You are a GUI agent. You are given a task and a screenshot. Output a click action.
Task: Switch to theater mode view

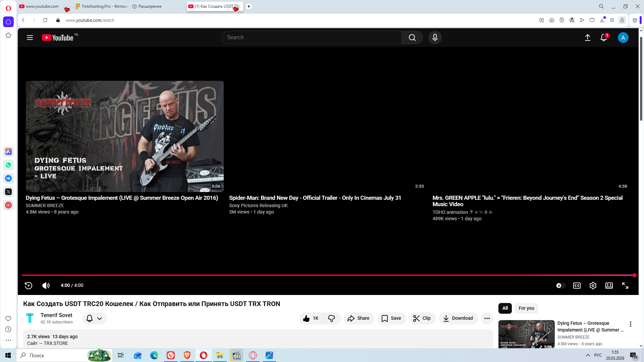[609, 286]
